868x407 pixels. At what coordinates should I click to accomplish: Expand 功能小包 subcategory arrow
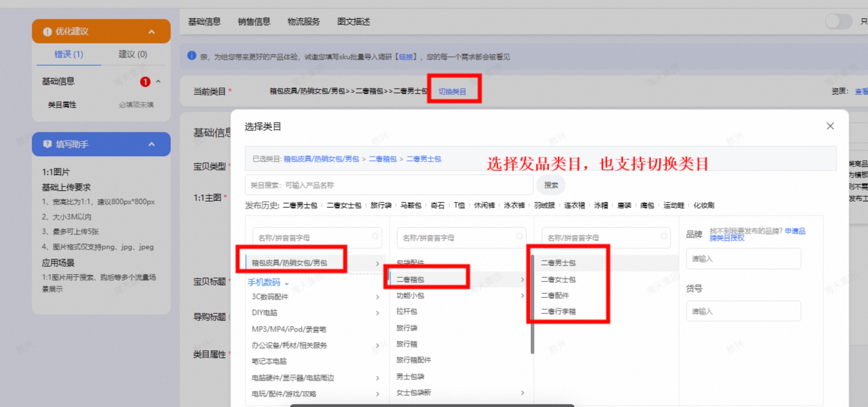522,296
